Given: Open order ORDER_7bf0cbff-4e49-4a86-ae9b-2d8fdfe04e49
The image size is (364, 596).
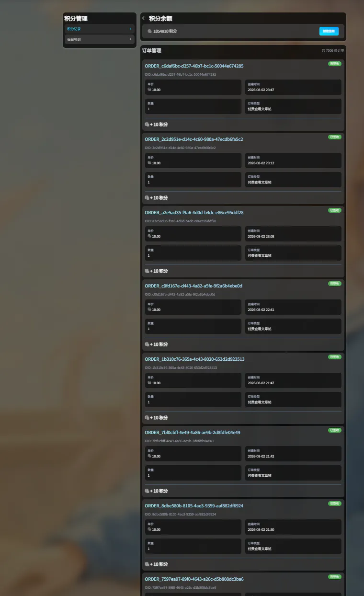Looking at the screenshot, I should point(193,433).
